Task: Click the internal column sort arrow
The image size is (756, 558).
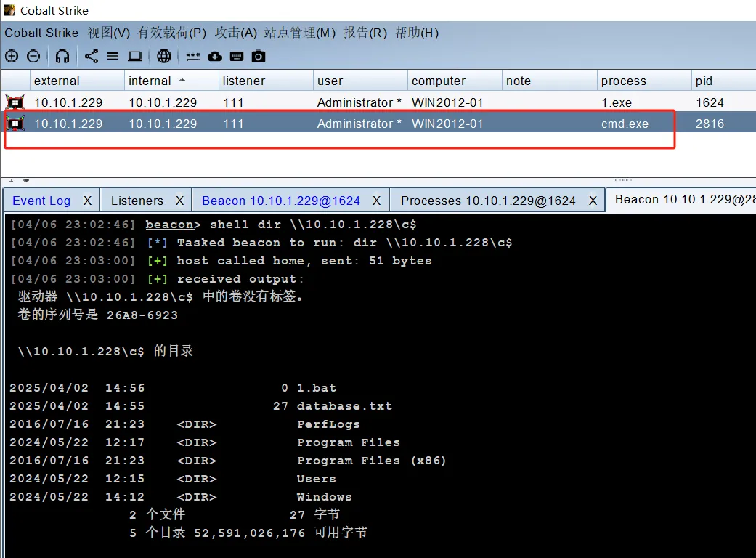Action: click(x=182, y=80)
